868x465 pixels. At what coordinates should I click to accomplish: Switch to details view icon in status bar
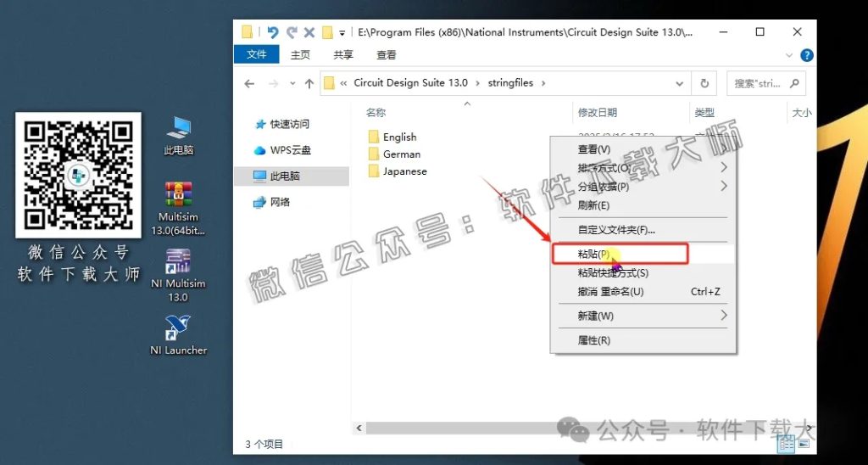click(x=786, y=444)
